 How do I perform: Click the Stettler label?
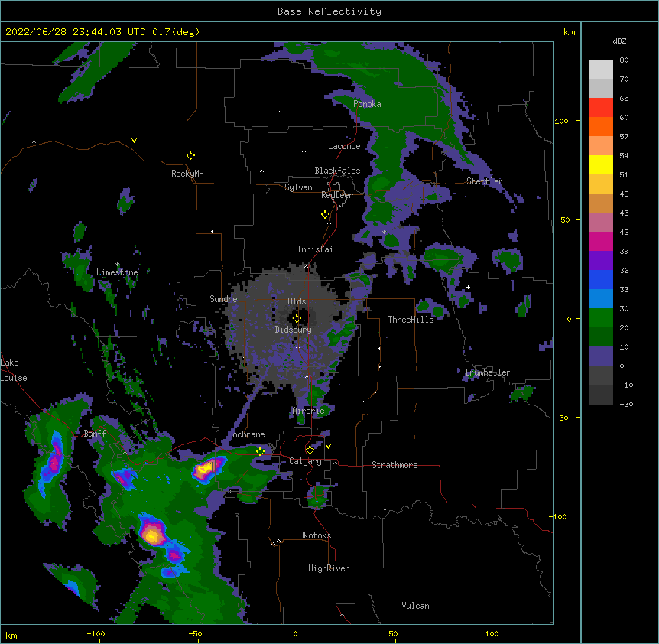[x=485, y=181]
